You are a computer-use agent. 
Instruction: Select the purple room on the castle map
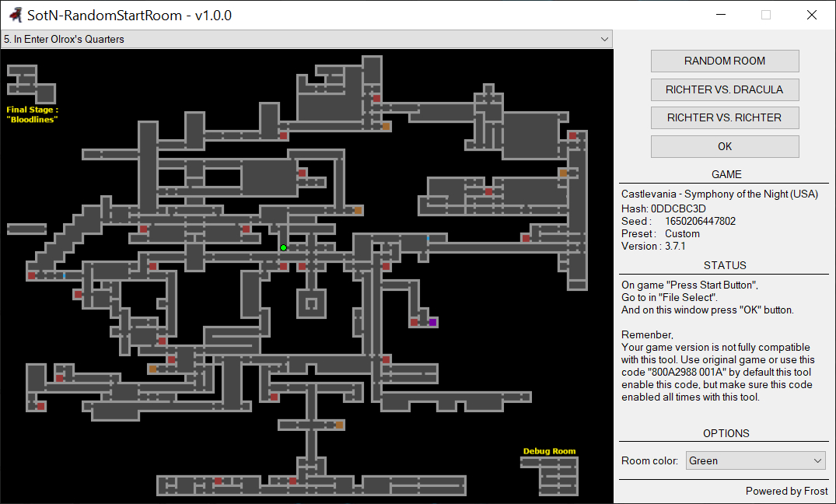(x=433, y=322)
